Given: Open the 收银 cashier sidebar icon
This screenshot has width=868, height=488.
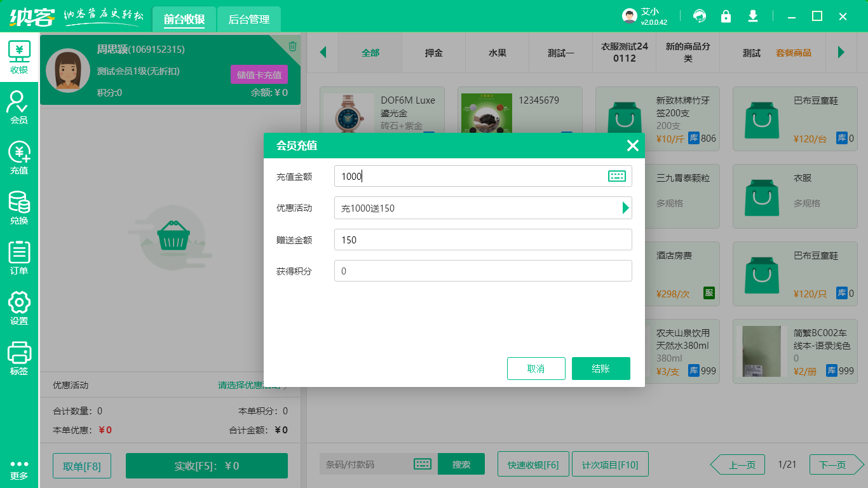Looking at the screenshot, I should pos(19,57).
